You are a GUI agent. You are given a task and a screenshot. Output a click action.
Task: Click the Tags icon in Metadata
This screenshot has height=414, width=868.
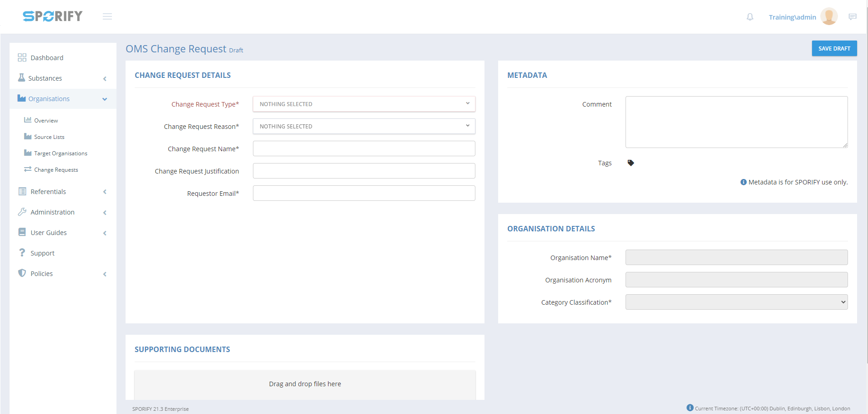tap(631, 163)
